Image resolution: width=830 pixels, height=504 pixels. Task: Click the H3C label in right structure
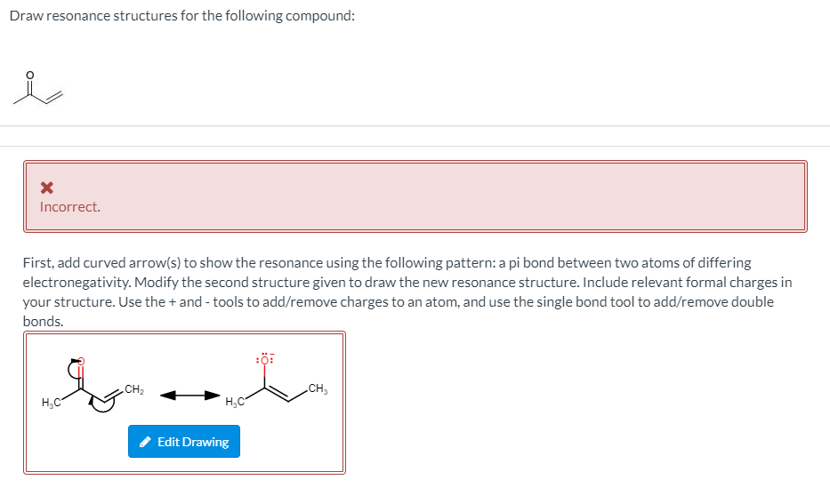point(235,402)
